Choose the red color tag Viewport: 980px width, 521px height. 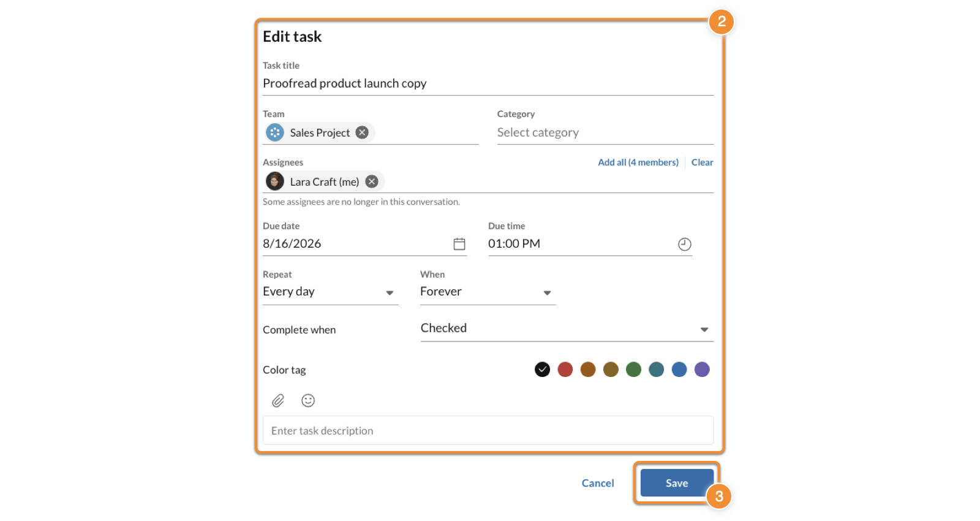coord(565,370)
